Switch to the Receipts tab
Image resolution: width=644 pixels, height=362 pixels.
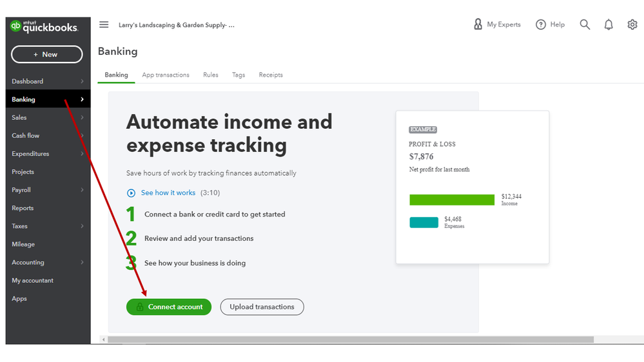[x=271, y=75]
